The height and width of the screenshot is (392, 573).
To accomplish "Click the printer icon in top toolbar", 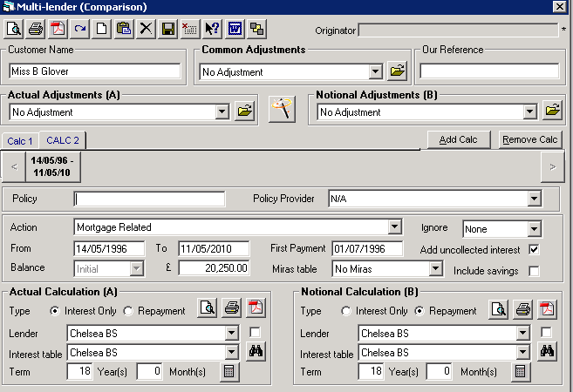I will 36,29.
